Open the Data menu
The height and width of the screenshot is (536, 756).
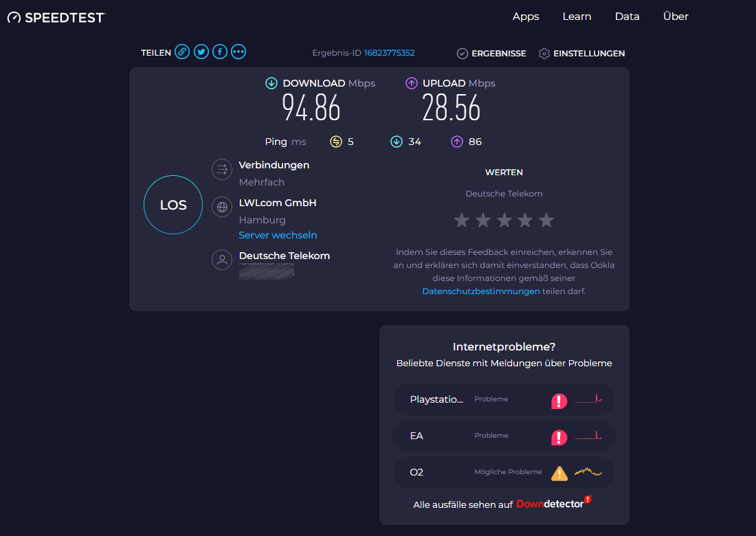pos(627,16)
